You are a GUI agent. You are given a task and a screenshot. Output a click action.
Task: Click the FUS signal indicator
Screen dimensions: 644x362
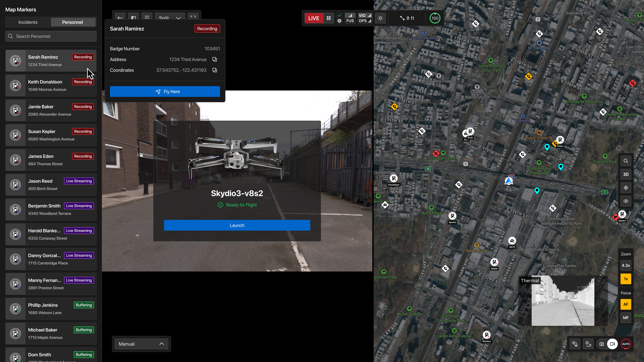350,18
